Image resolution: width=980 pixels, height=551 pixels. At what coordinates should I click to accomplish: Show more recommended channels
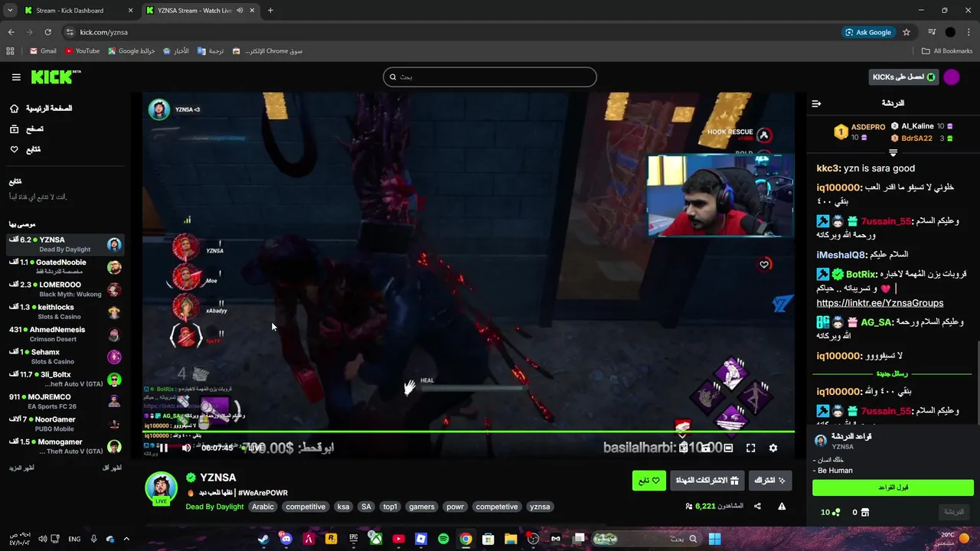22,468
